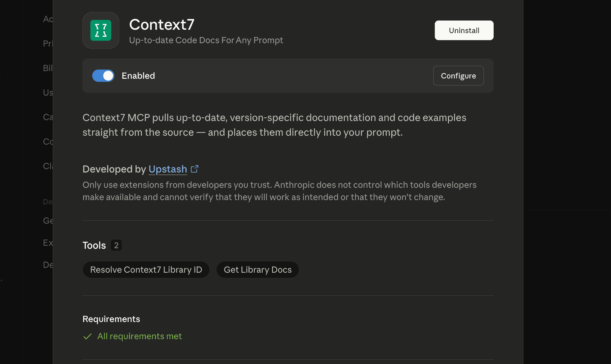Click the Tools count badge showing 2
The width and height of the screenshot is (611, 364).
(116, 245)
